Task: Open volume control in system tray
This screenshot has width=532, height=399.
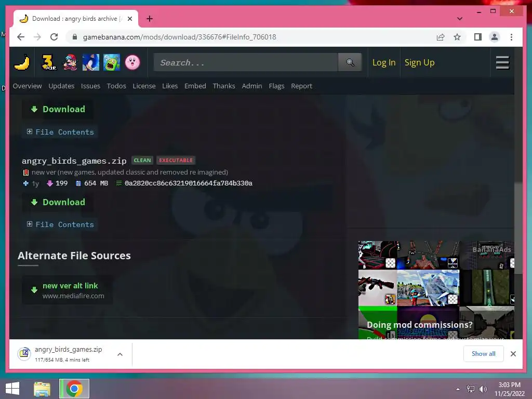Action: point(483,389)
